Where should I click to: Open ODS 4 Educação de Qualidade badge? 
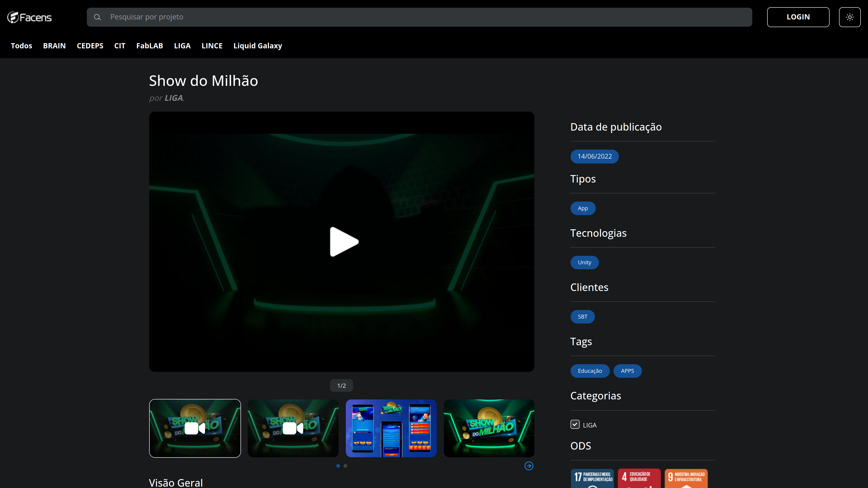(x=639, y=478)
